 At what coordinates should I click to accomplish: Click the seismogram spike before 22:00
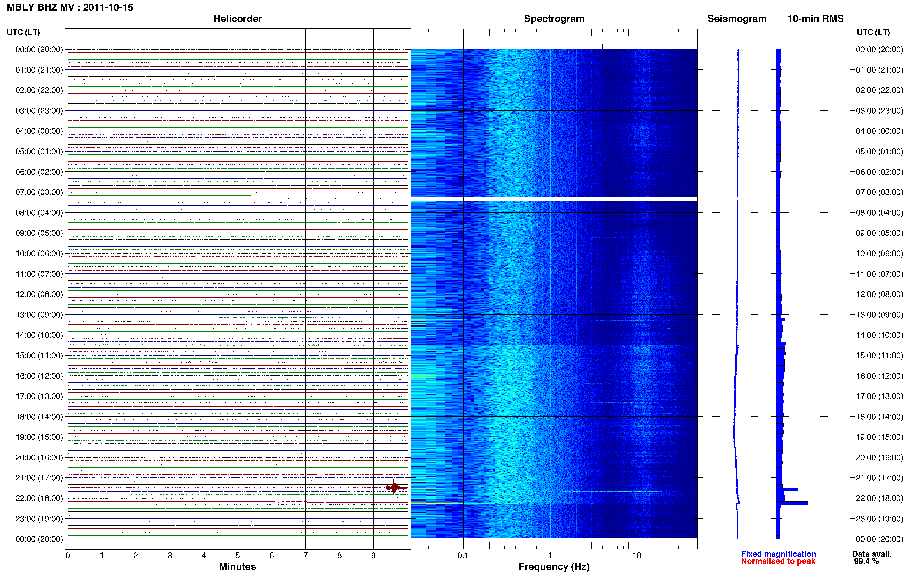point(738,491)
